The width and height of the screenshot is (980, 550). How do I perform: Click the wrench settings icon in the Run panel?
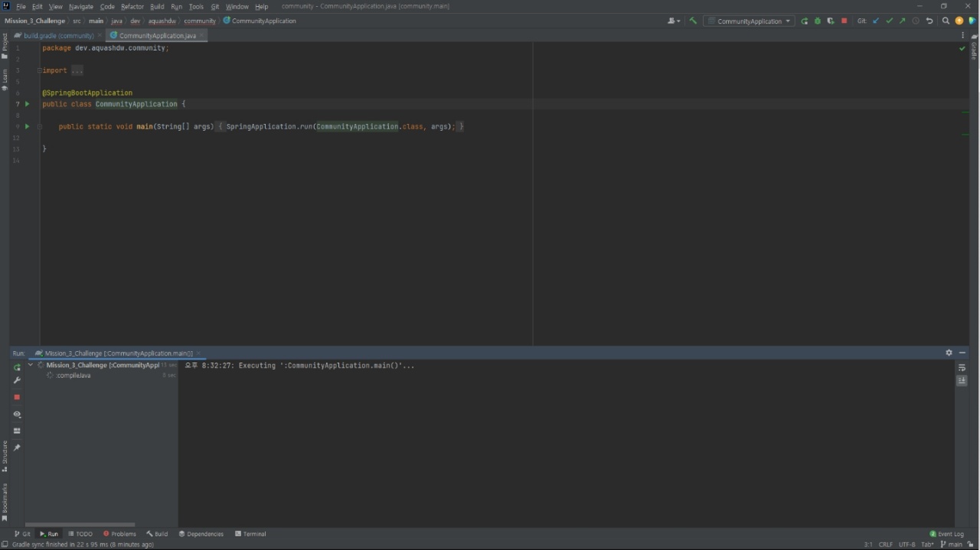pos(17,380)
